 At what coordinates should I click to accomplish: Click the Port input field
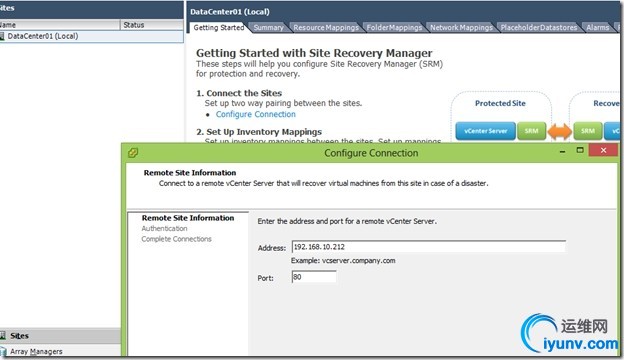coord(314,277)
